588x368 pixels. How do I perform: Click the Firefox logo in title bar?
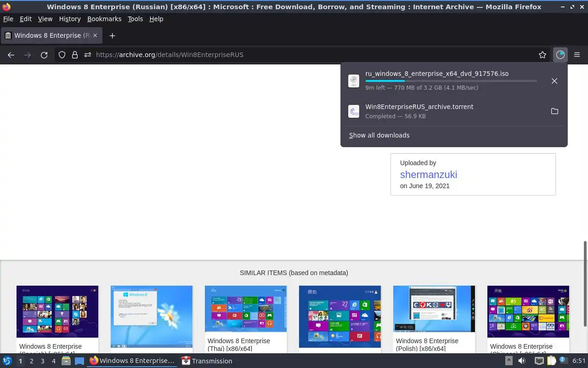pyautogui.click(x=6, y=7)
